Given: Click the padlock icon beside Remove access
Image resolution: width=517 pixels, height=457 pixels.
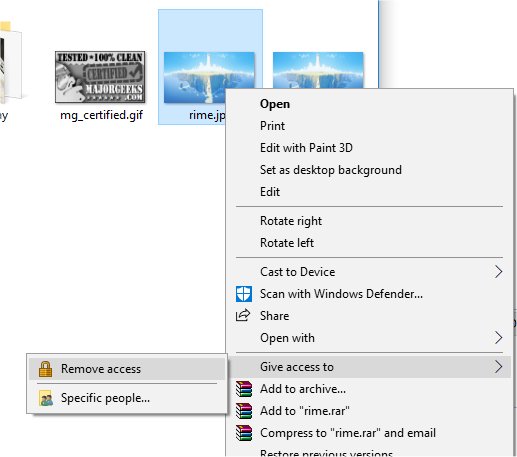Looking at the screenshot, I should pyautogui.click(x=45, y=369).
